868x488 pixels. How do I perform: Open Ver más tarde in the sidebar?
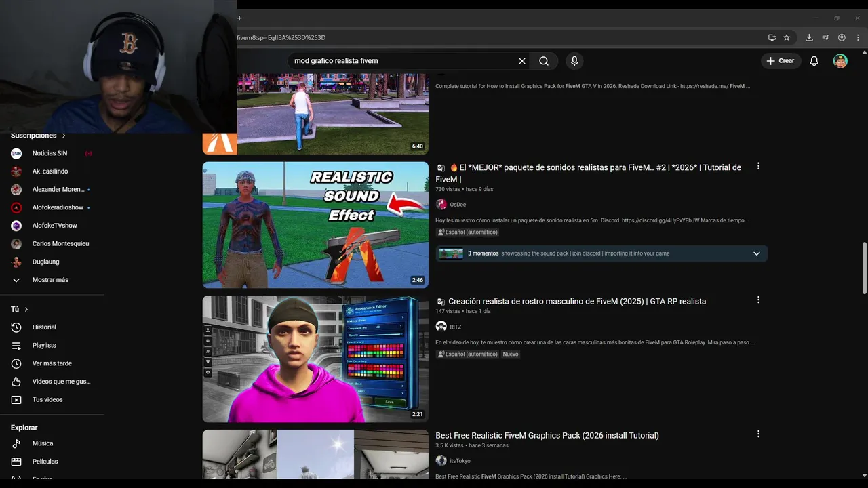[x=52, y=363]
